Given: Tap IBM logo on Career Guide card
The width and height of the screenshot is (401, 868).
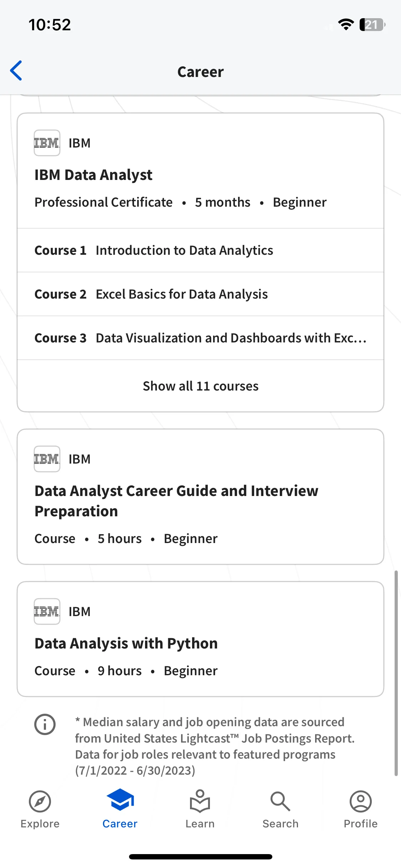Looking at the screenshot, I should point(47,459).
